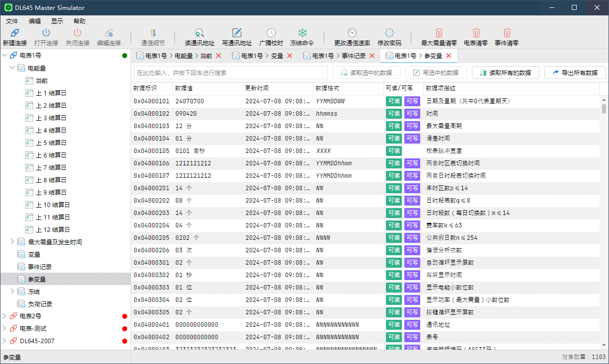
Task: Collapse the 电能量 tree node
Action: 12,68
